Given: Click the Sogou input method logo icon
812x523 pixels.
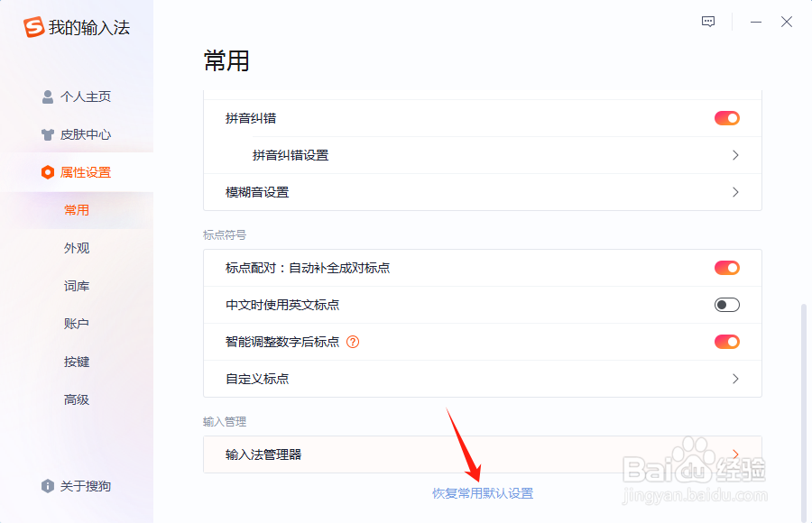Looking at the screenshot, I should (x=32, y=27).
